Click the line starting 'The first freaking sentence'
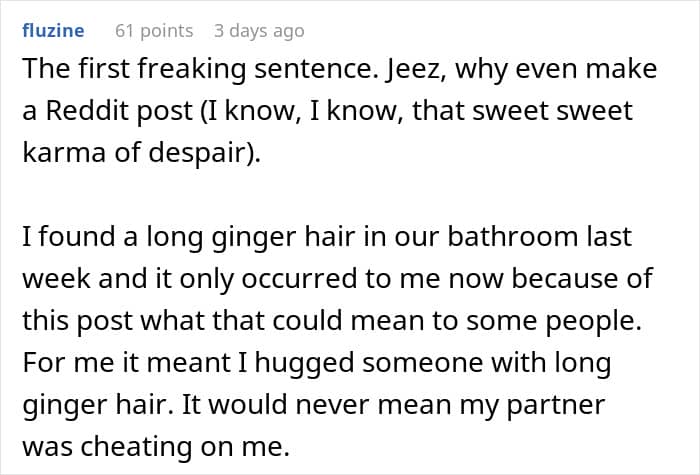Image resolution: width=700 pixels, height=475 pixels. (339, 71)
